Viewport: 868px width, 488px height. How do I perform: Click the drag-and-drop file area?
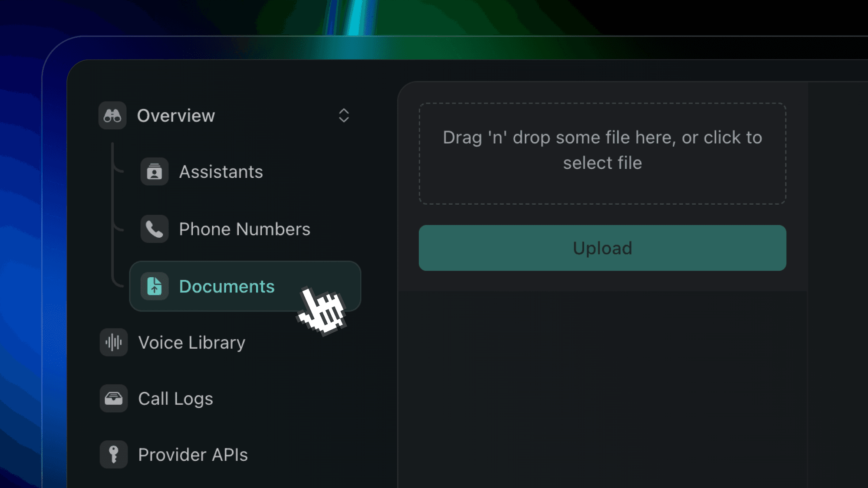(x=602, y=187)
